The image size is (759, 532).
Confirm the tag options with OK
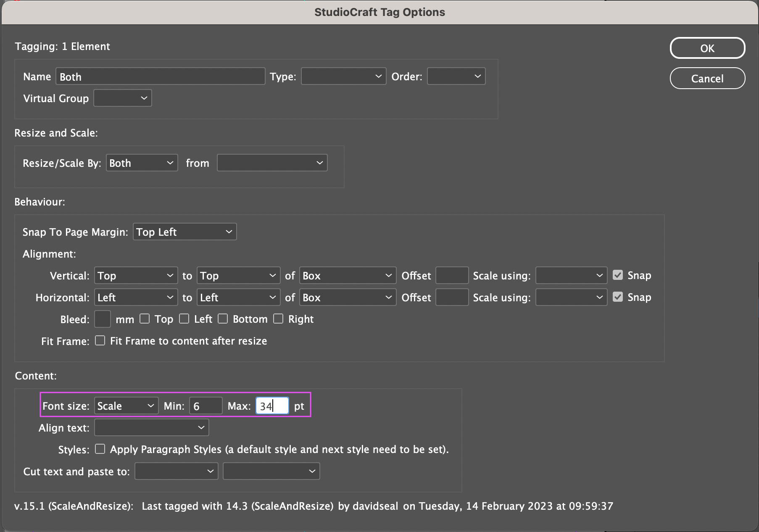[707, 48]
